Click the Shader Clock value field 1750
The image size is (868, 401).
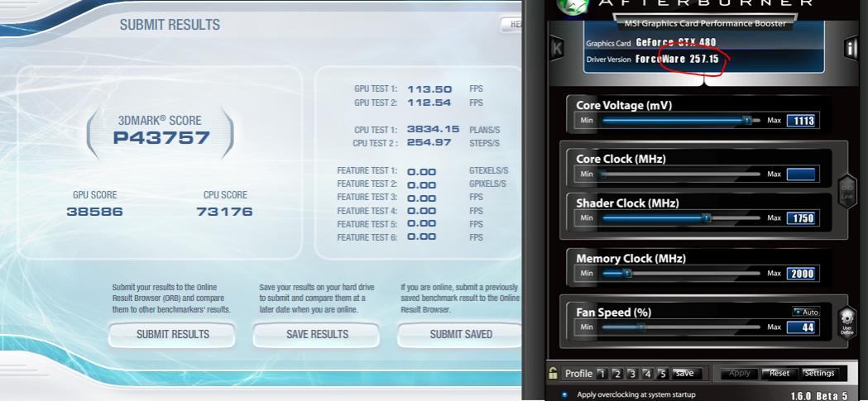click(x=801, y=218)
